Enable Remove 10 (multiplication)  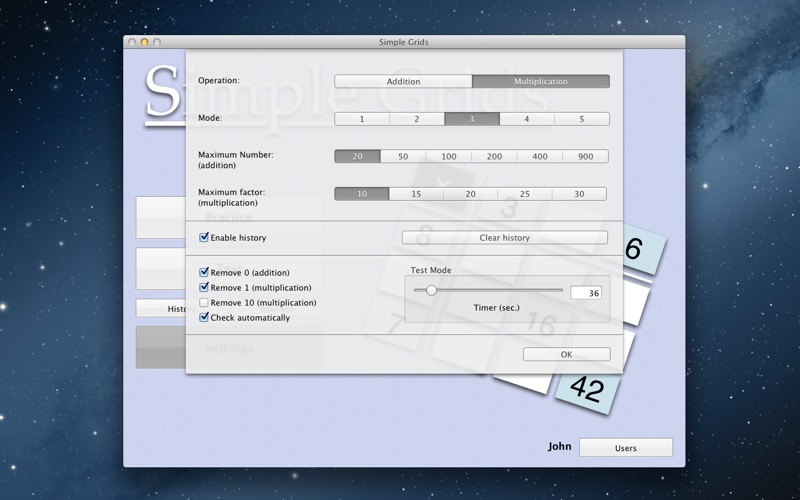click(204, 303)
